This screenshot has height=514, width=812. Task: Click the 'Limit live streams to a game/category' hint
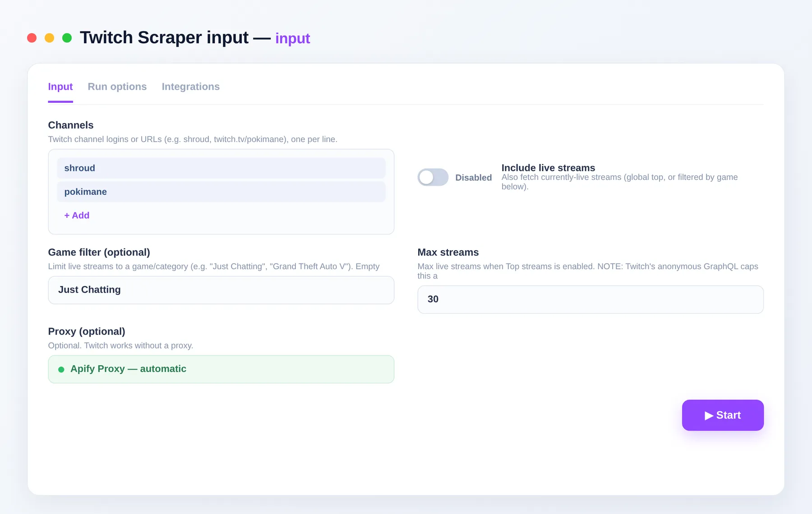[214, 266]
